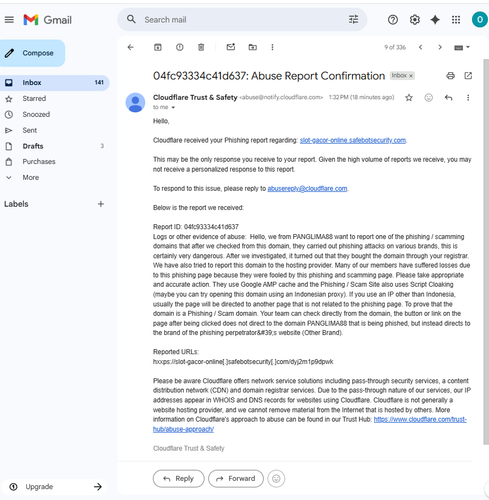Create new label plus icon
This screenshot has width=489, height=500.
click(101, 204)
